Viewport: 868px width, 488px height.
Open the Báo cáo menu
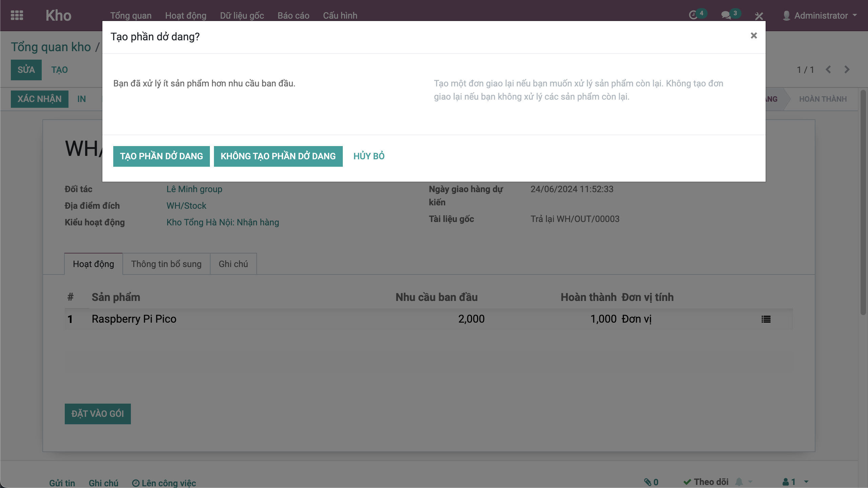(293, 16)
